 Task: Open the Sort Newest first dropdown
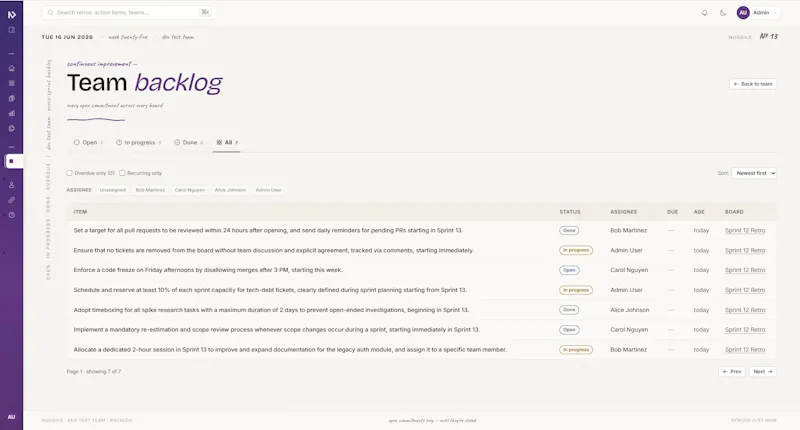click(x=754, y=173)
